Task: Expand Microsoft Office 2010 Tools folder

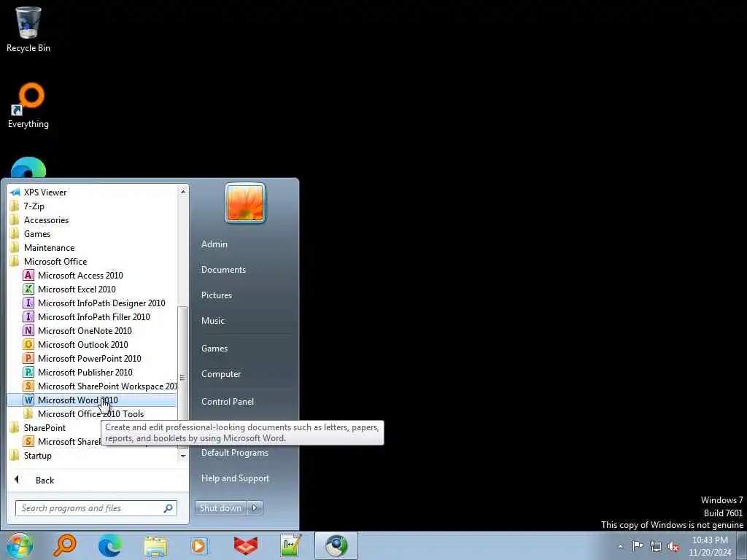Action: (x=91, y=414)
